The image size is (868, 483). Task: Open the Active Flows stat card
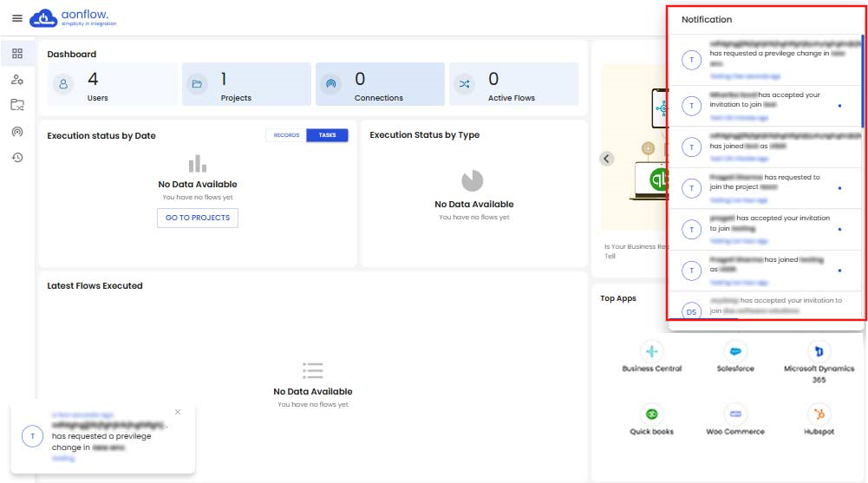point(513,84)
